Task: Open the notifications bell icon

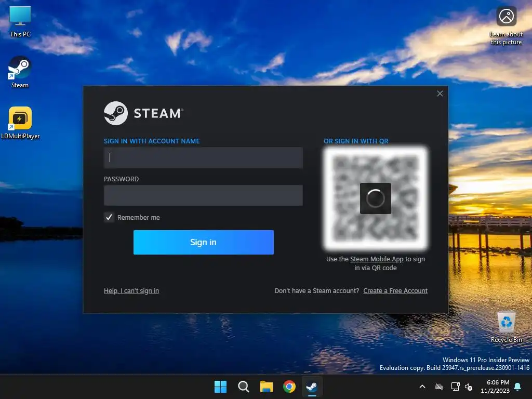Action: point(518,387)
